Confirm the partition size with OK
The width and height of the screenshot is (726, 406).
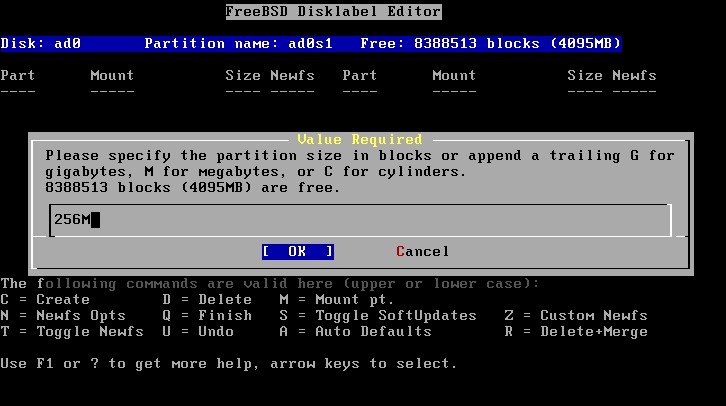coord(298,251)
